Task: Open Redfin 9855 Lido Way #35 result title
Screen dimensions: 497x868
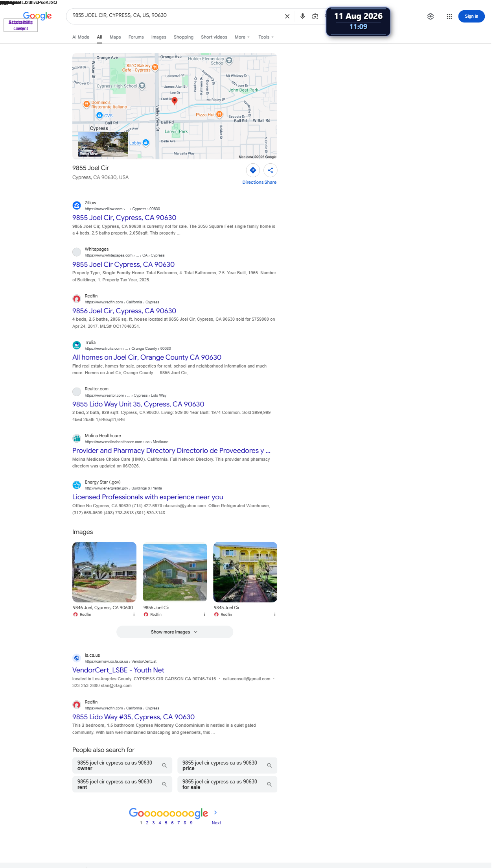Action: pyautogui.click(x=133, y=717)
